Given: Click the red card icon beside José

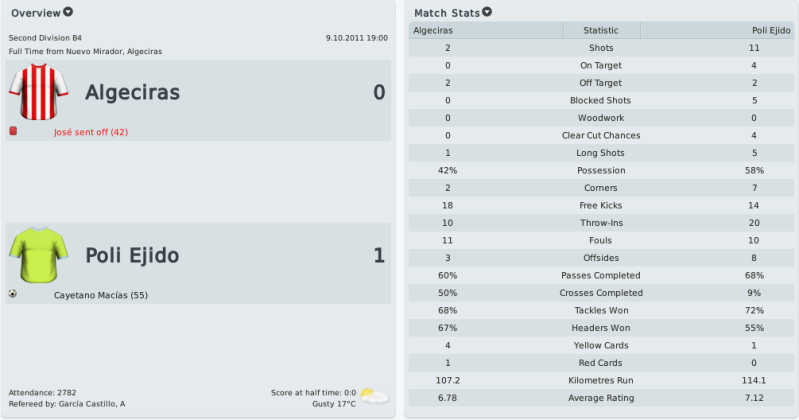Looking at the screenshot, I should (x=13, y=131).
